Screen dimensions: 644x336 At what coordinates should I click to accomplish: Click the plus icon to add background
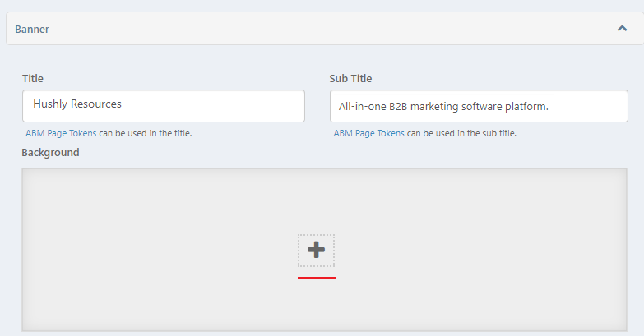tap(317, 250)
